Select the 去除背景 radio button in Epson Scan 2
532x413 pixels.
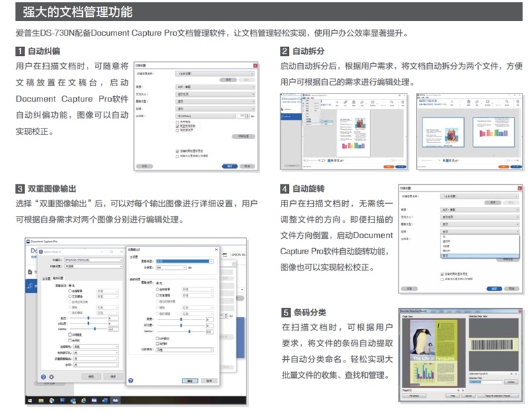(70, 291)
